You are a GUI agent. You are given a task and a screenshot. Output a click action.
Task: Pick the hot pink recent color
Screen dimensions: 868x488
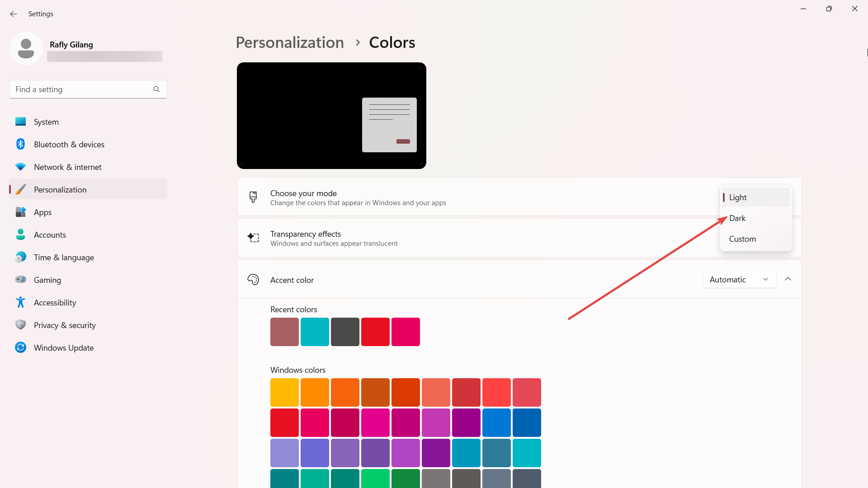(406, 332)
